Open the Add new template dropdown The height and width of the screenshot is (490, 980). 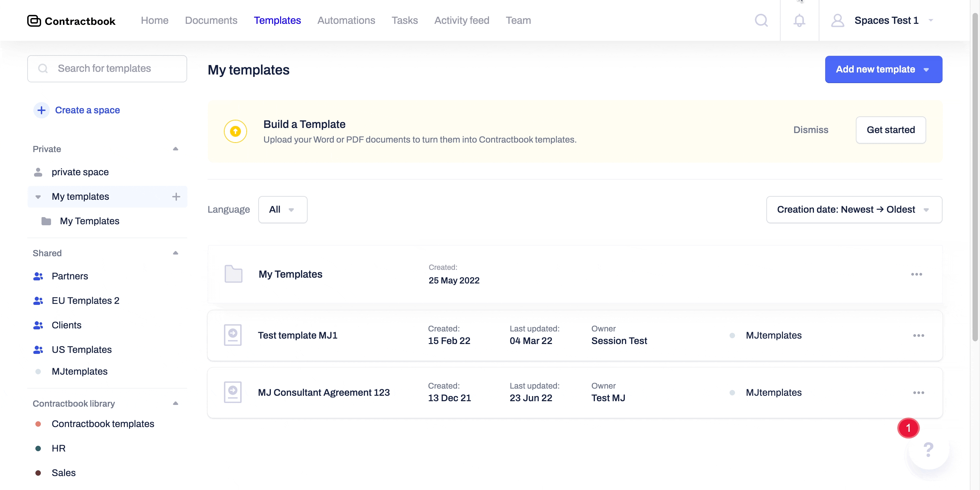point(883,69)
